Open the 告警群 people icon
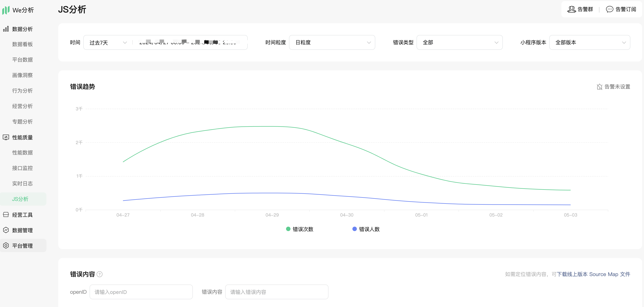The height and width of the screenshot is (307, 644). [x=572, y=9]
